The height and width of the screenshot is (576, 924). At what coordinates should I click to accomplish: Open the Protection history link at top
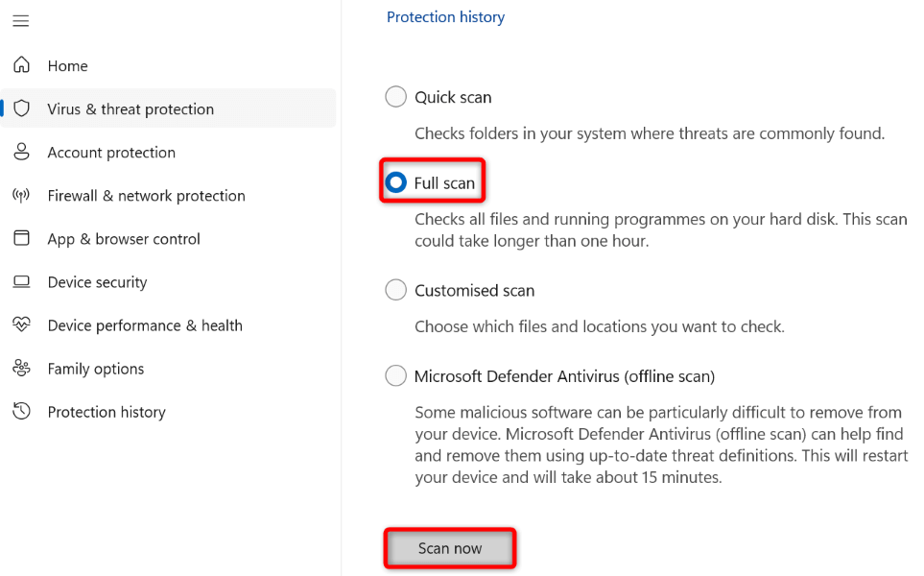click(x=445, y=17)
